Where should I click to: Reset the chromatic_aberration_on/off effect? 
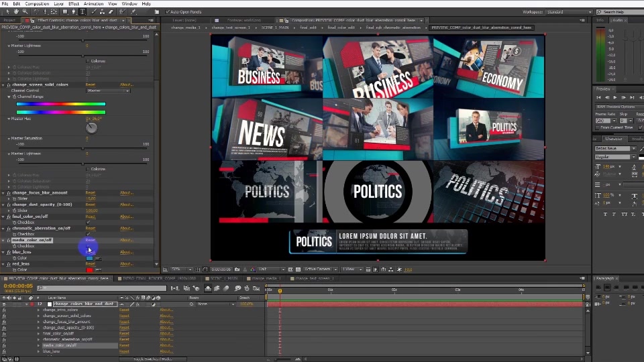91,228
